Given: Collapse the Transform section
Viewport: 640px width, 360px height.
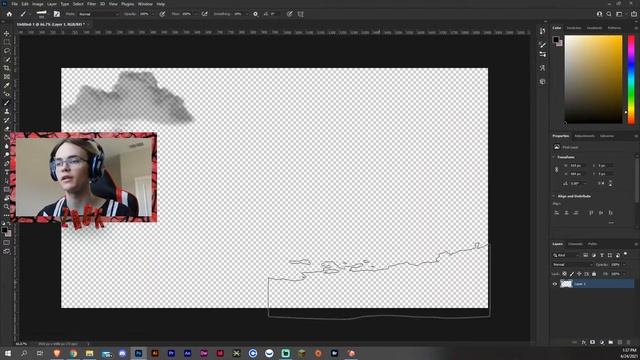Looking at the screenshot, I should tap(554, 157).
